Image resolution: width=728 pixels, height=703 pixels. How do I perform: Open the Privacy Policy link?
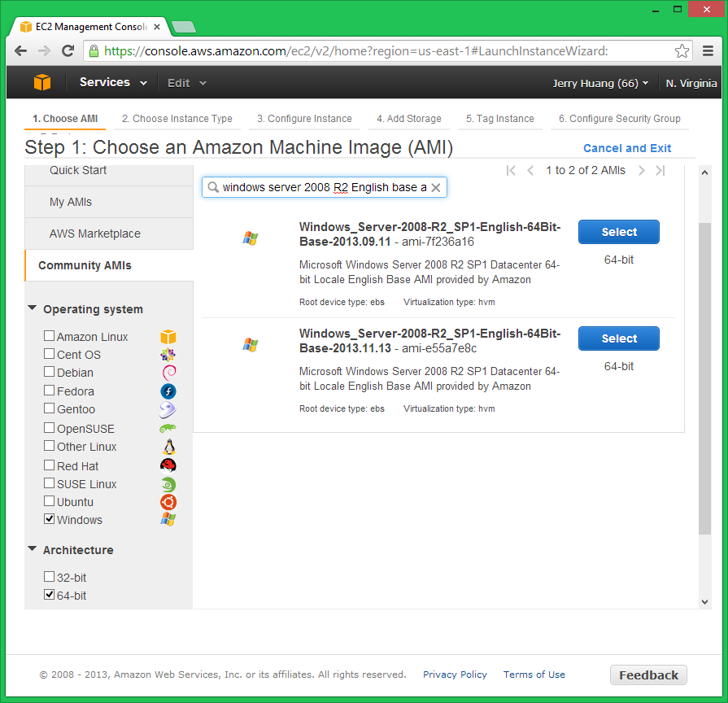tap(455, 675)
